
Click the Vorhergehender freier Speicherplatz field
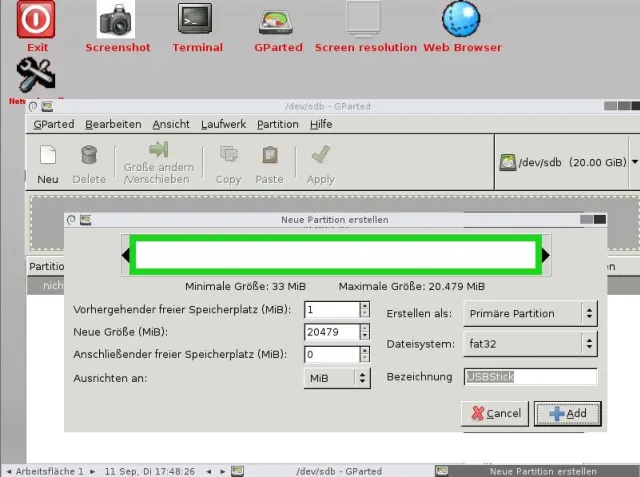331,310
